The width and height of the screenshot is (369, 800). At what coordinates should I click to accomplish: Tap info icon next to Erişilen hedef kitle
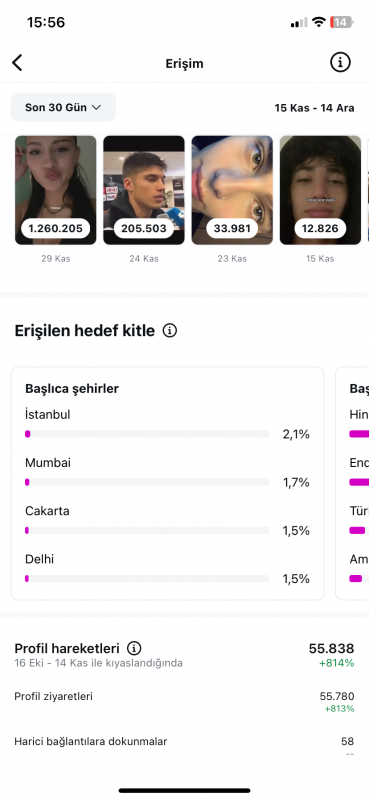click(169, 331)
